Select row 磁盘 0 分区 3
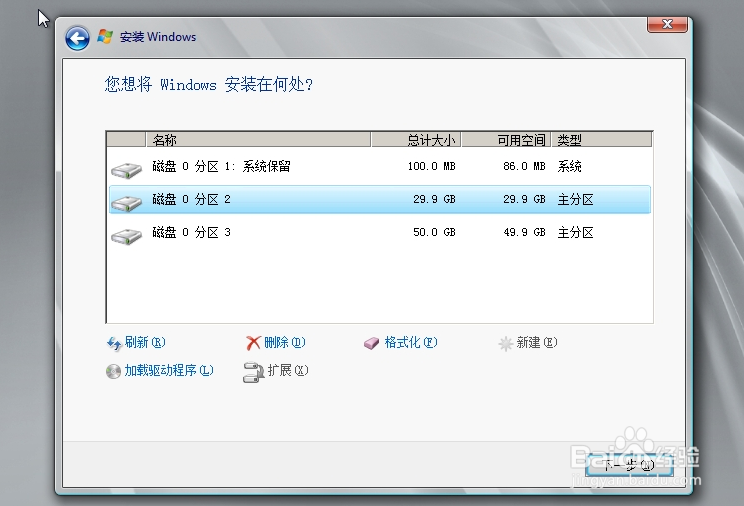 [x=380, y=233]
